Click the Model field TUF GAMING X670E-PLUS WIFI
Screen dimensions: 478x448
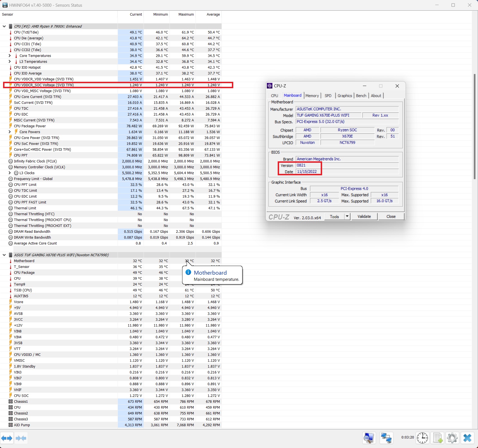(328, 115)
